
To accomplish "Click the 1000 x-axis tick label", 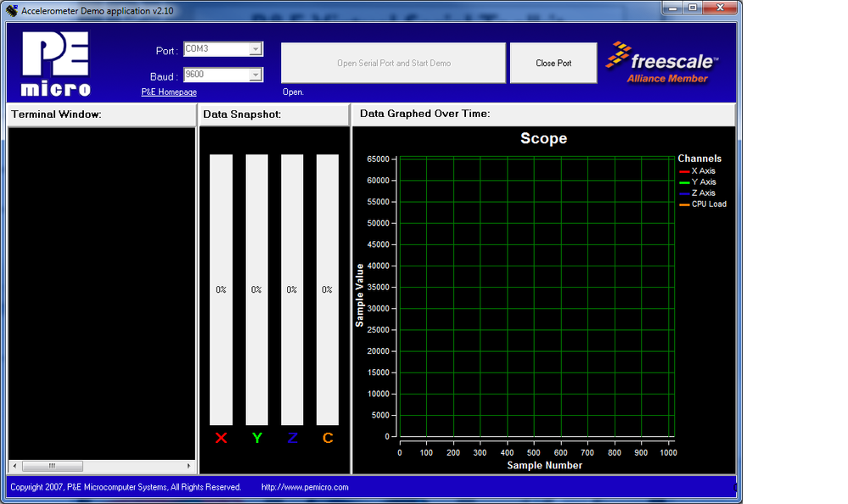I will 668,452.
